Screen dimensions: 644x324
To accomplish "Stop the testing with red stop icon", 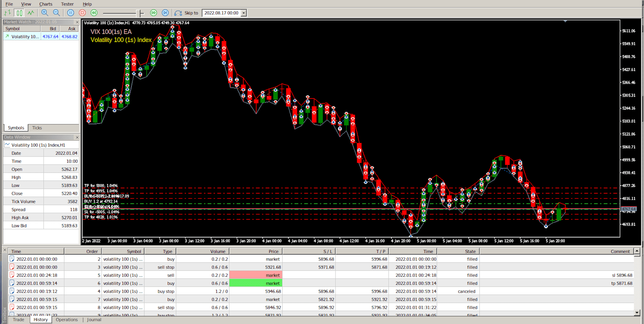I will click(x=82, y=13).
